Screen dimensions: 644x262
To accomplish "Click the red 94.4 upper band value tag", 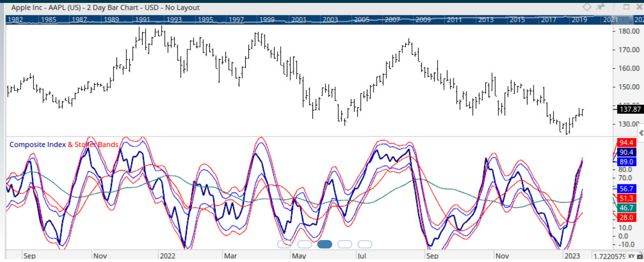I will (x=626, y=143).
